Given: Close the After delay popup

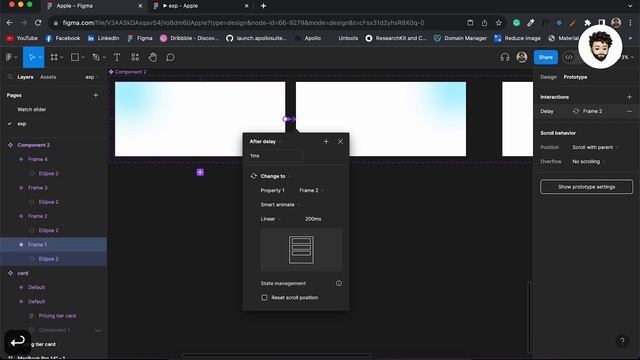Looking at the screenshot, I should click(340, 142).
